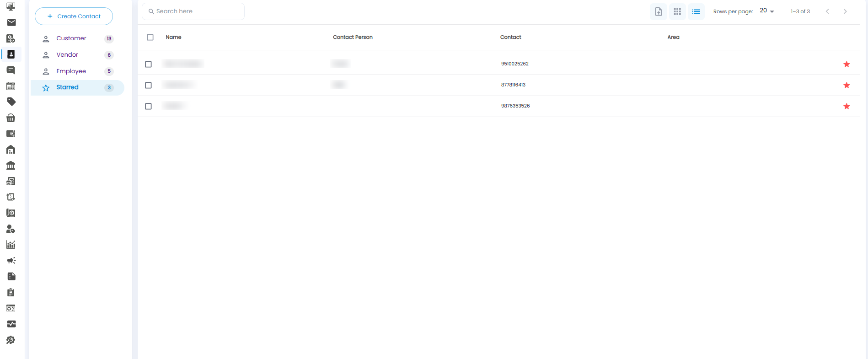Screen dimensions: 868x359
Task: Switch to grid view
Action: coord(677,11)
